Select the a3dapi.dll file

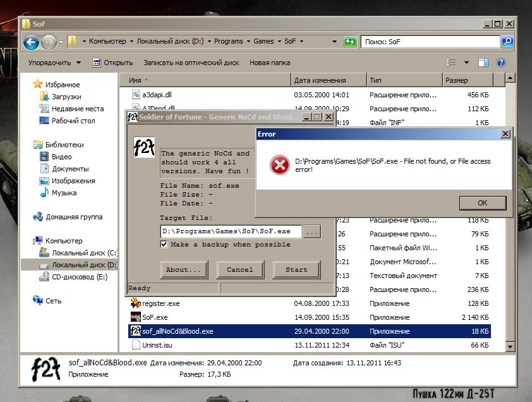pos(157,95)
